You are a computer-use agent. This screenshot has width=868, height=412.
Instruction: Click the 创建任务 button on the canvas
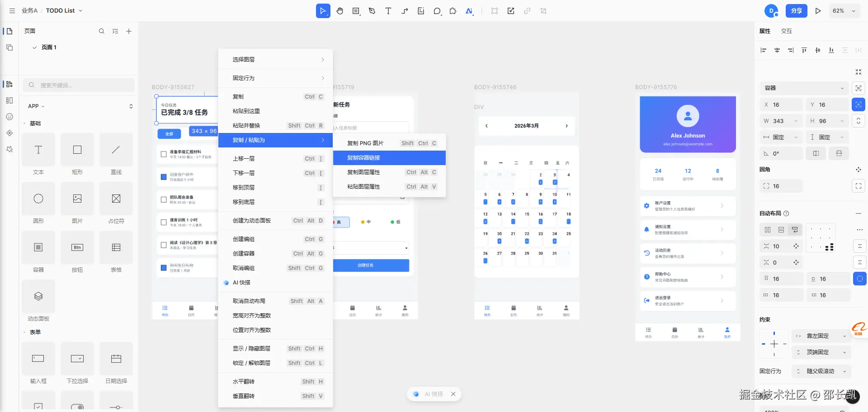click(x=372, y=265)
